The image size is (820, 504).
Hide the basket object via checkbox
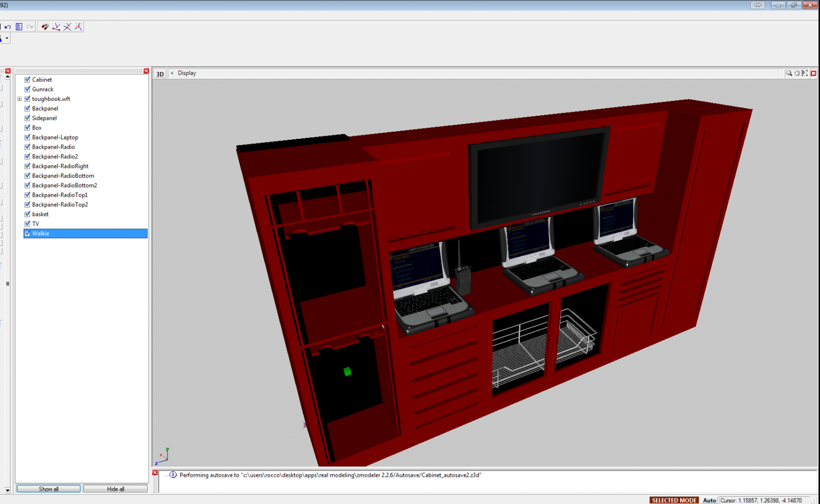(28, 214)
